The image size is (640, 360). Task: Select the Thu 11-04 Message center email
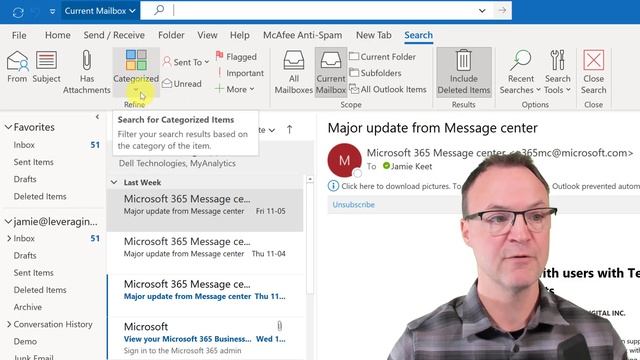click(x=205, y=253)
